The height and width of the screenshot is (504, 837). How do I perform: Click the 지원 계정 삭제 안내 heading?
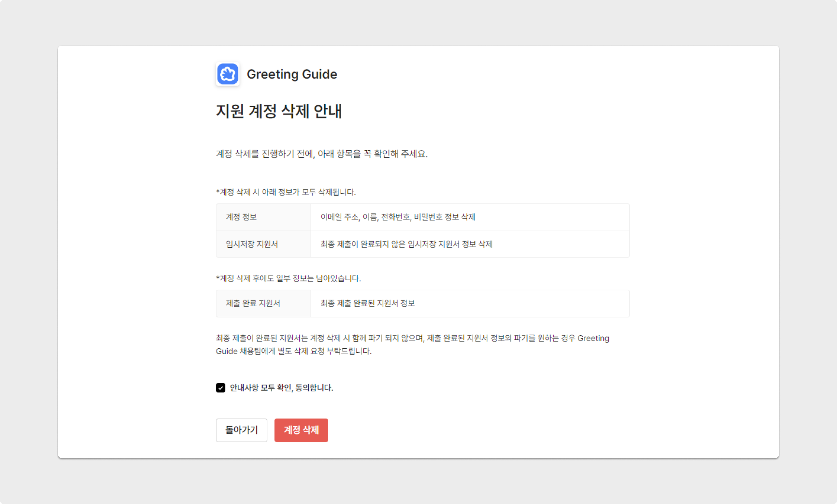(279, 111)
